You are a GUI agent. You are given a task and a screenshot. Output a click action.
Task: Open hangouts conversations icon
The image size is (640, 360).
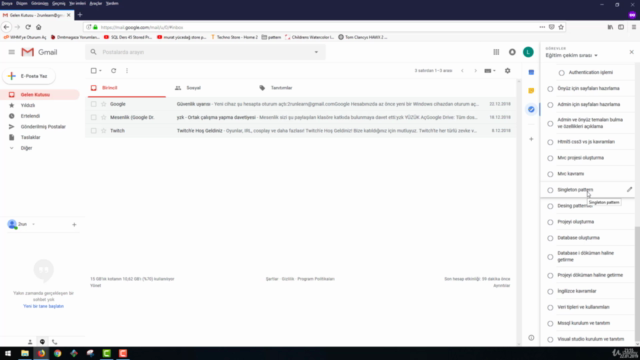point(42,342)
